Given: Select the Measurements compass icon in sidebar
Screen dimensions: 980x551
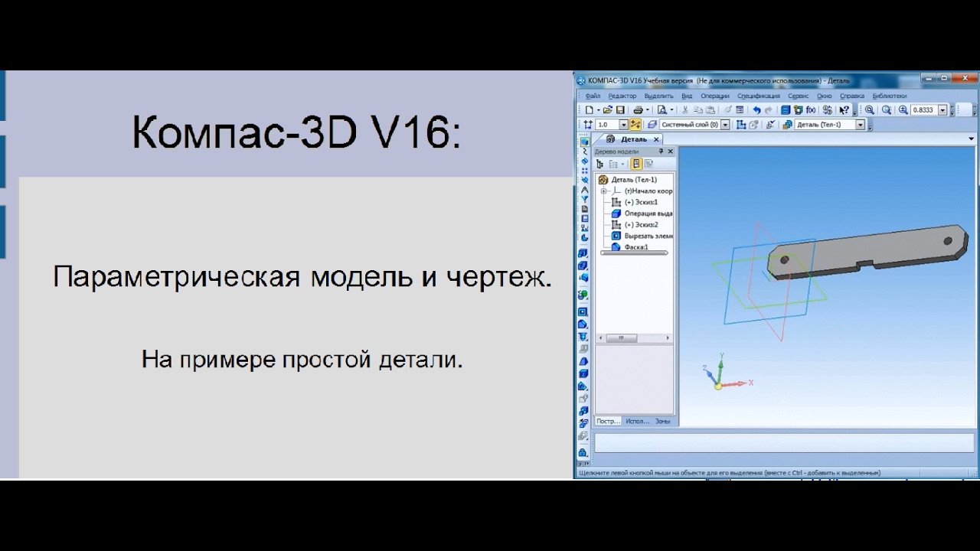Looking at the screenshot, I should click(x=584, y=189).
